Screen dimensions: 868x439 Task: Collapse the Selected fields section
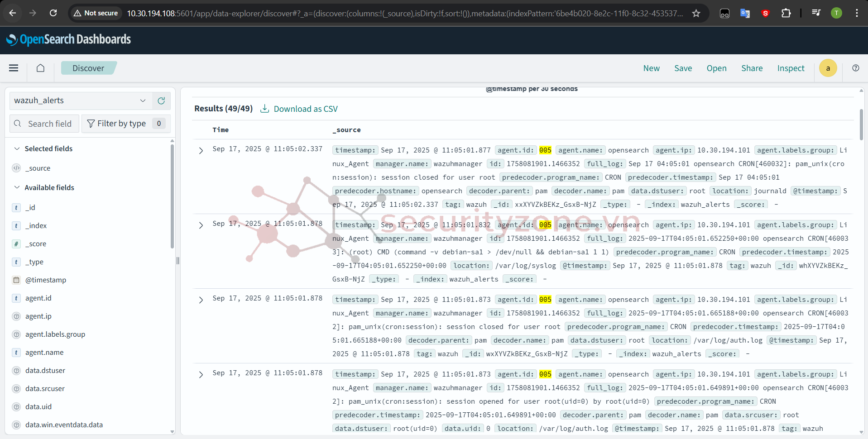click(17, 148)
